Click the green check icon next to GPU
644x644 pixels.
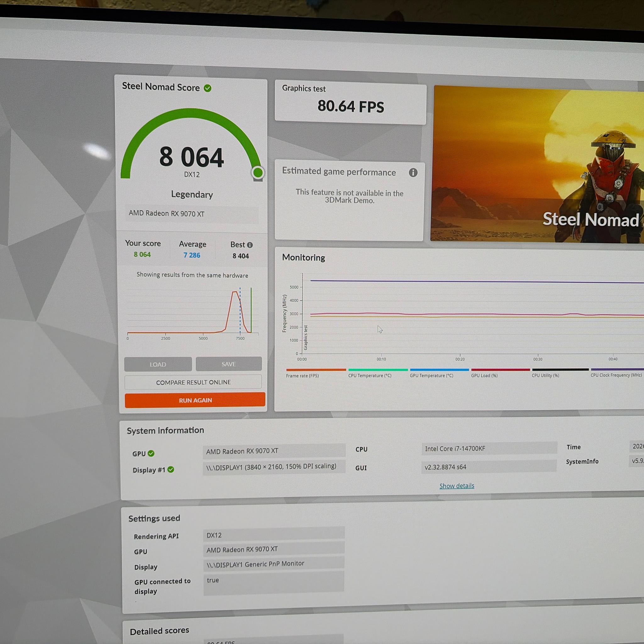coord(151,453)
